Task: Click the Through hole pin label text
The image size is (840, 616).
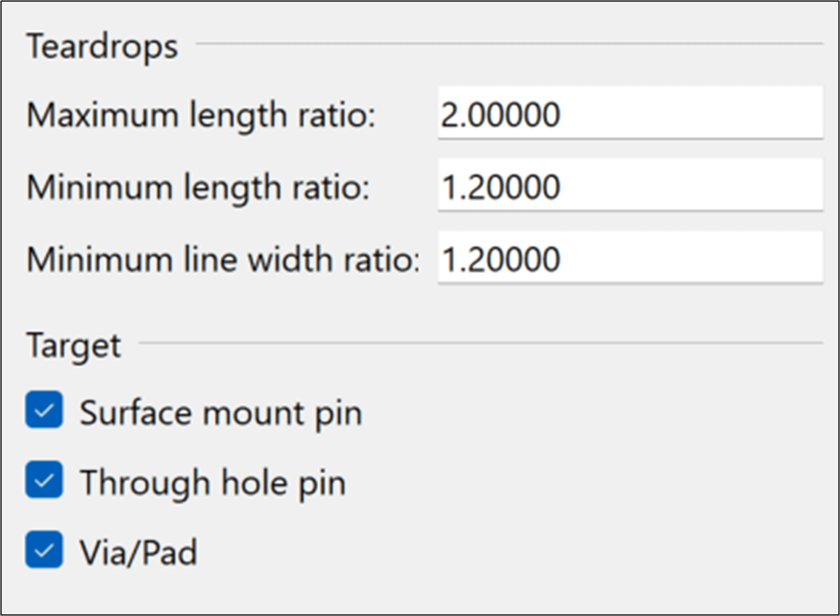Action: 213,483
